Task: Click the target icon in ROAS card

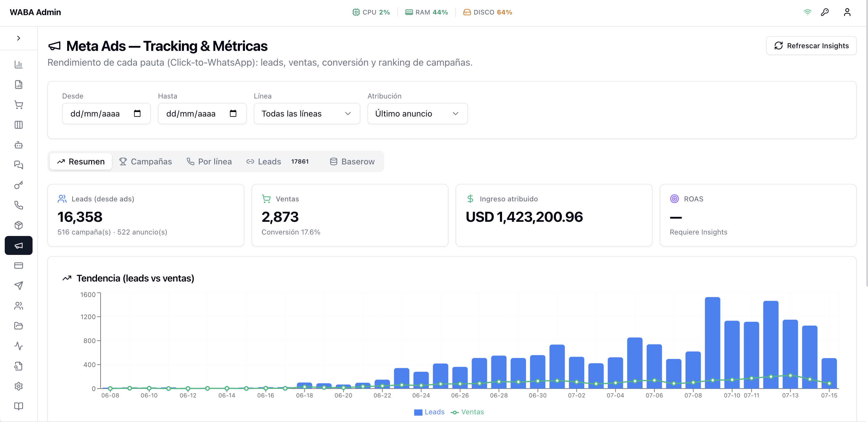Action: pos(674,199)
